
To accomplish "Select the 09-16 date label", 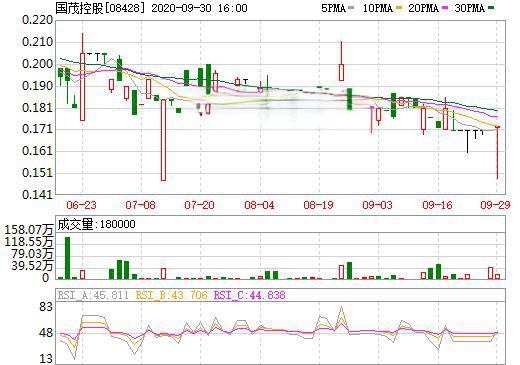I will pyautogui.click(x=437, y=205).
